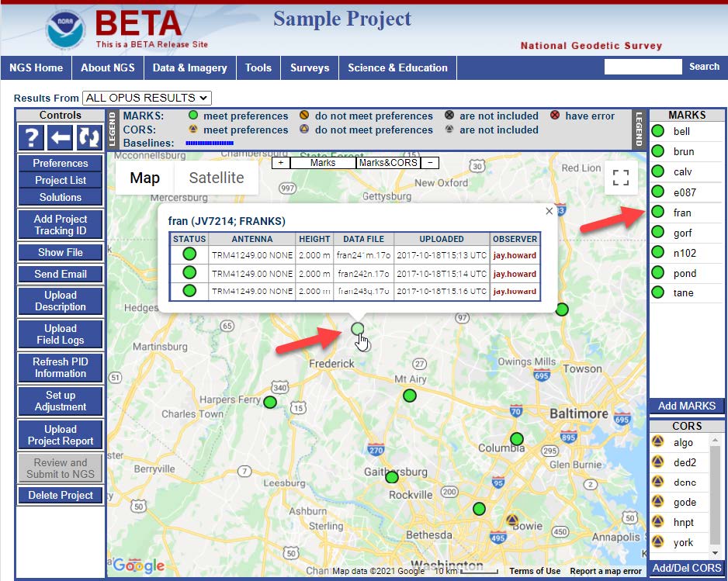Toggle fullscreen map view
728x581 pixels.
pos(620,178)
